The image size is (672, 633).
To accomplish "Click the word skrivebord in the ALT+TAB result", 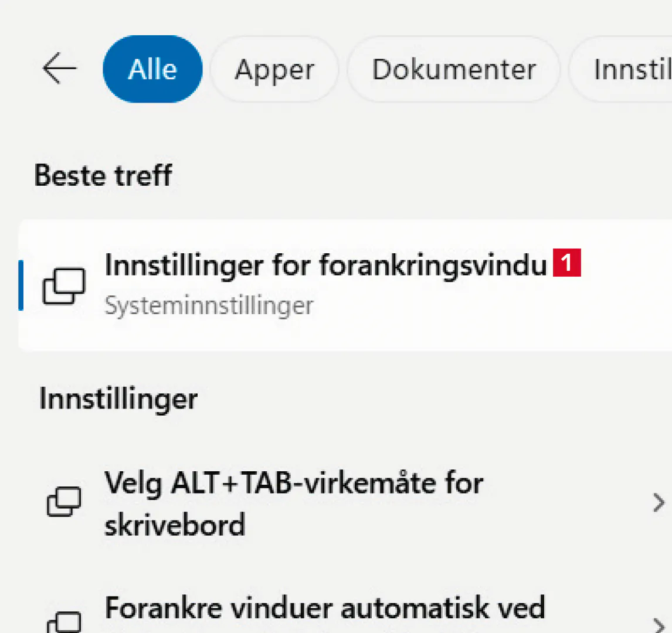I will click(175, 525).
